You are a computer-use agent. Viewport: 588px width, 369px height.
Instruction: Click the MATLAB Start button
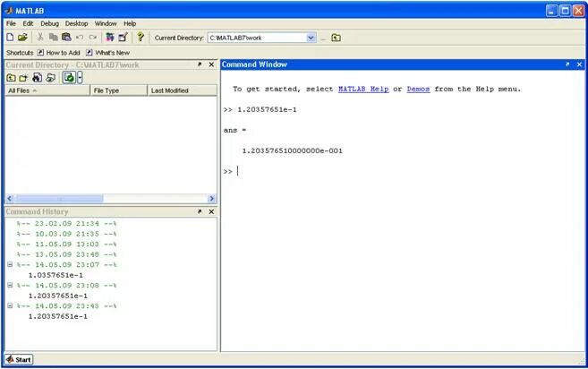click(x=19, y=359)
